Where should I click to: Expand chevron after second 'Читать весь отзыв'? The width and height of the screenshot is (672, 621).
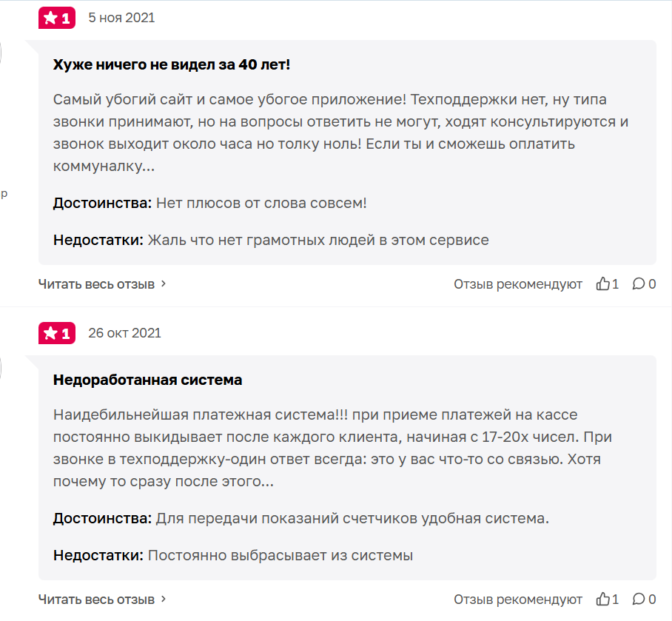click(x=164, y=599)
